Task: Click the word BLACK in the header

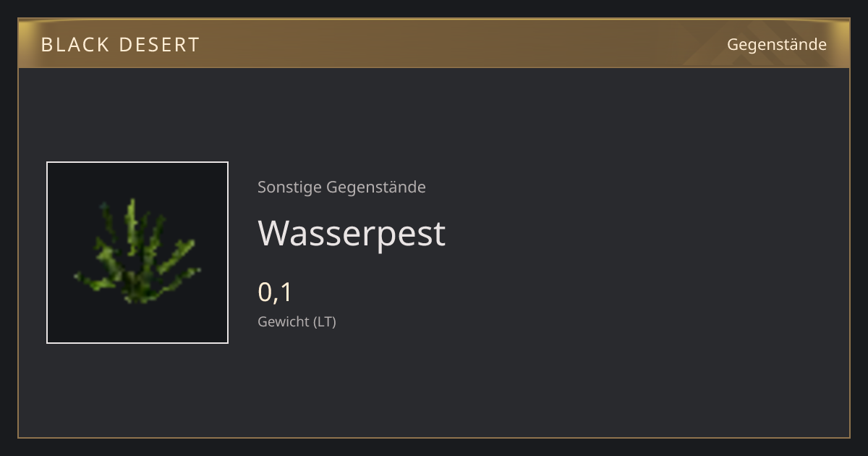Action: [75, 45]
